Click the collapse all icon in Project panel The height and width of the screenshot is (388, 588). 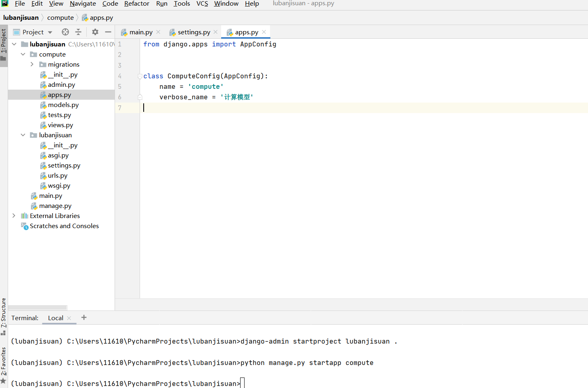[x=78, y=32]
